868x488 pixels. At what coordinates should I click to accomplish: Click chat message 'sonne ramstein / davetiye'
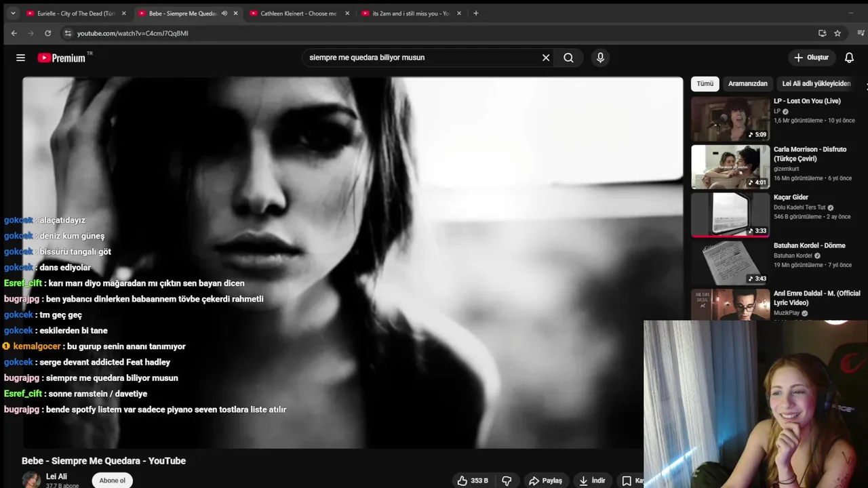pyautogui.click(x=98, y=394)
